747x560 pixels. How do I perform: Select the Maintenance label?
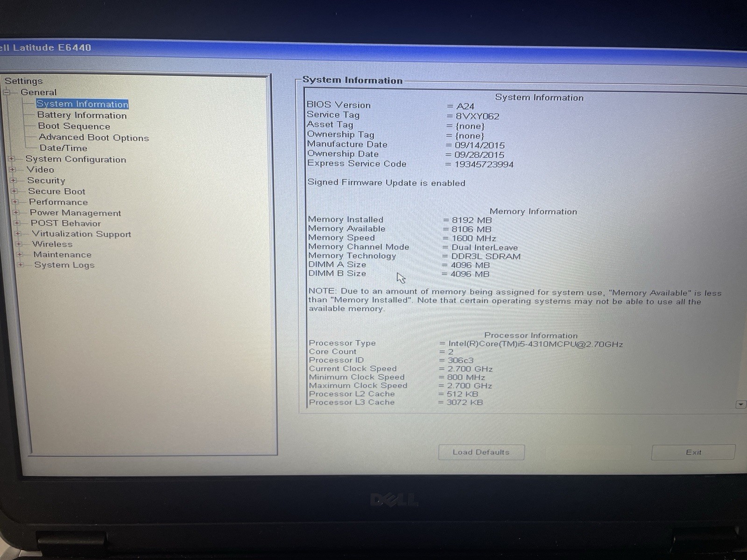[62, 255]
